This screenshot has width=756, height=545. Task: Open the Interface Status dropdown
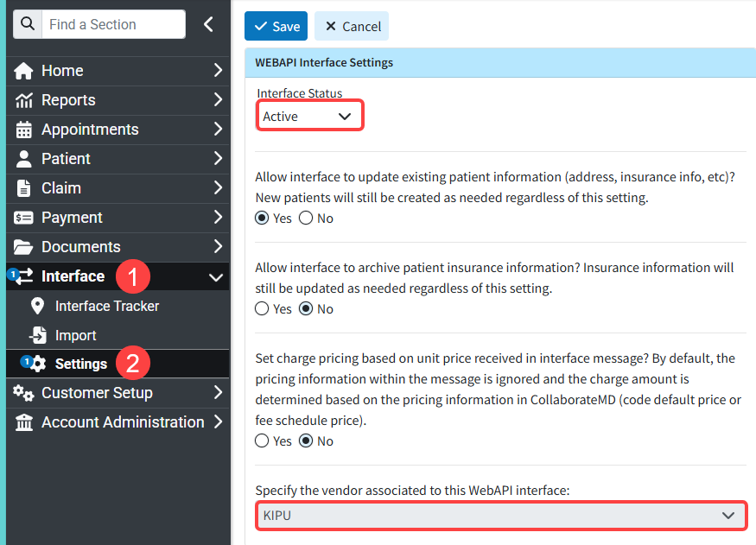click(x=309, y=117)
